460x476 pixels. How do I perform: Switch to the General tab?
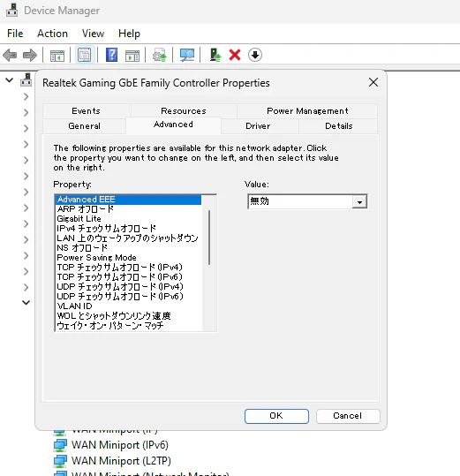click(85, 126)
